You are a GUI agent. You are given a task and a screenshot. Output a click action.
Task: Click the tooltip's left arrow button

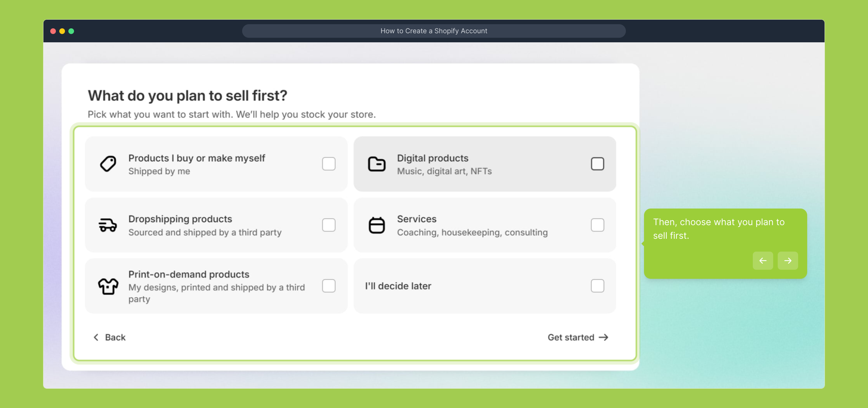pyautogui.click(x=763, y=261)
